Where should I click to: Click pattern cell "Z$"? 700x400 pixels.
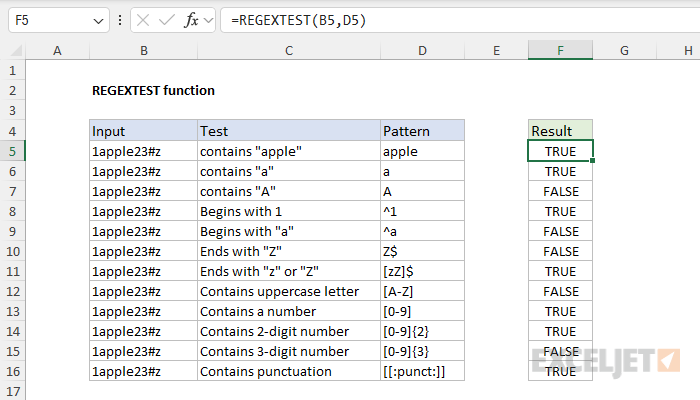pos(422,251)
